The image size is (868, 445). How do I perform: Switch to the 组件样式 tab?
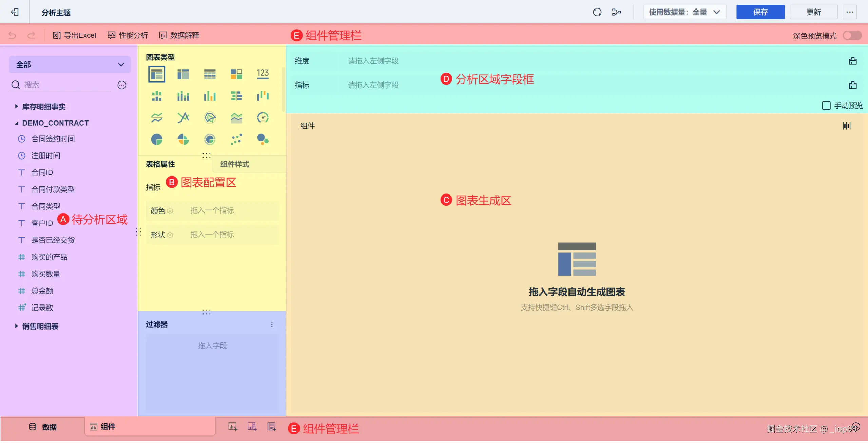click(x=235, y=164)
